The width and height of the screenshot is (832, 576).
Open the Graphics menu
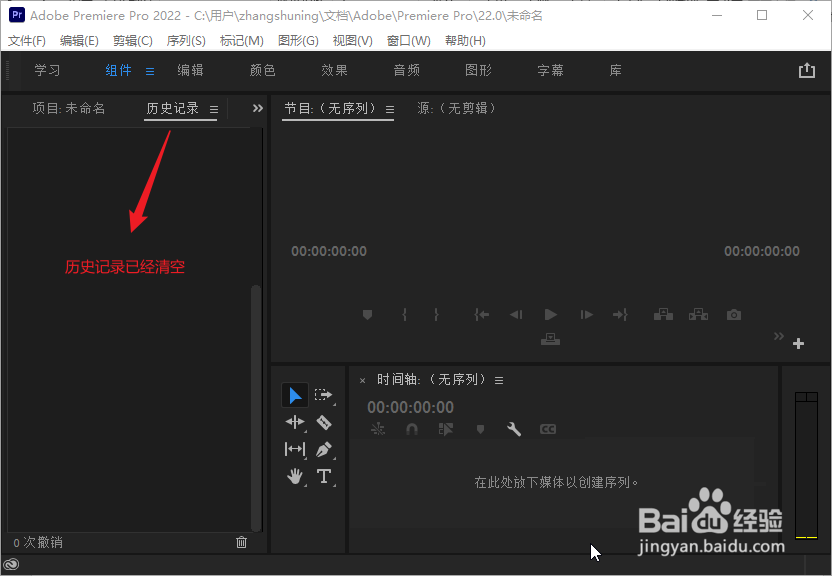point(298,41)
